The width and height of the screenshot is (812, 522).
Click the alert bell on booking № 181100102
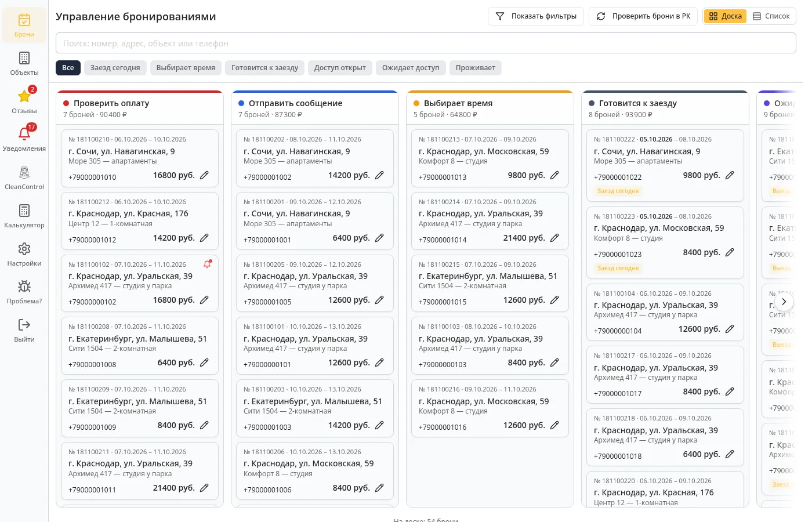tap(207, 264)
